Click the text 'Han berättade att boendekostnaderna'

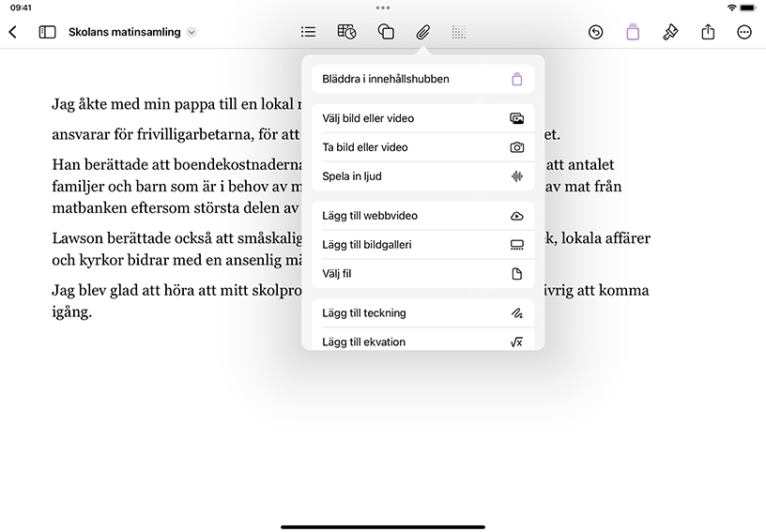[x=178, y=164]
